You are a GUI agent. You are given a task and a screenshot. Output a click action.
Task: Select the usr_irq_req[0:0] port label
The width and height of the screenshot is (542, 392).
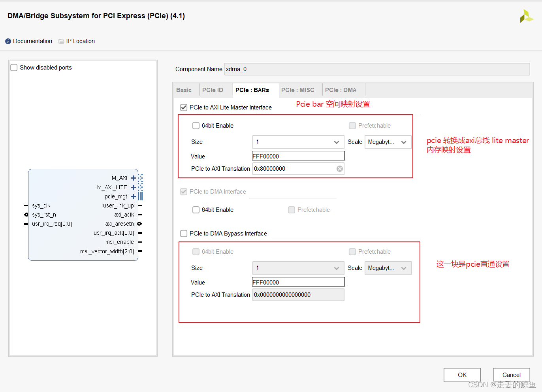[x=52, y=224]
